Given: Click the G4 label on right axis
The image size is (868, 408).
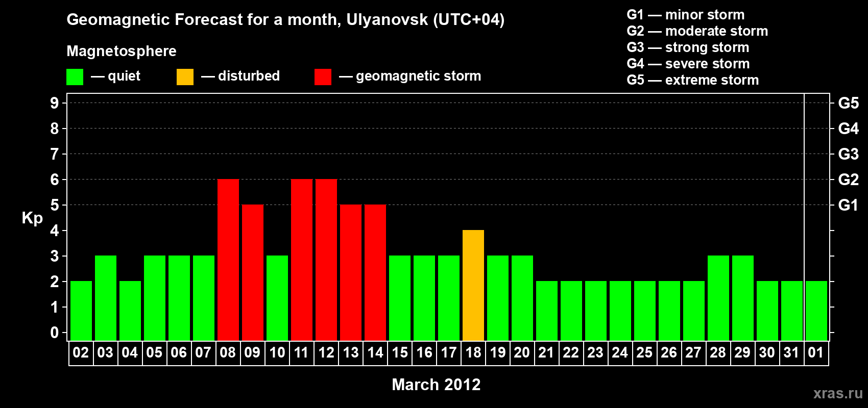Looking at the screenshot, I should pyautogui.click(x=849, y=129).
